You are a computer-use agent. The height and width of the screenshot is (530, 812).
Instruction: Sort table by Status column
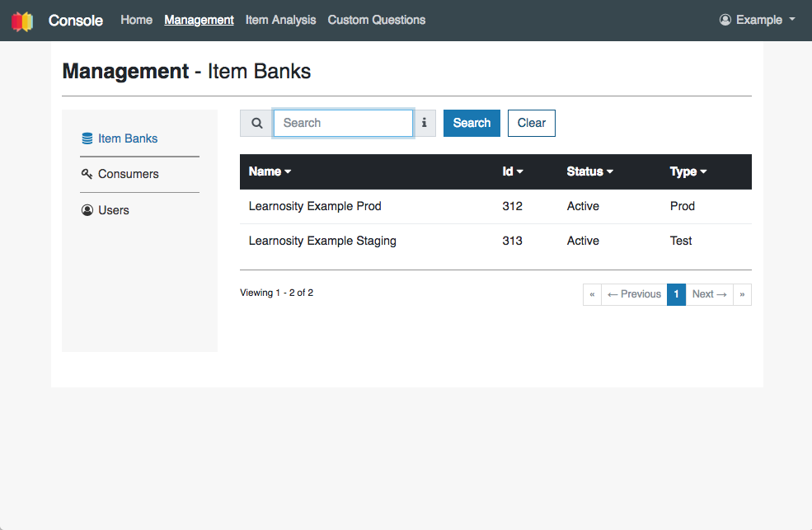[x=590, y=171]
